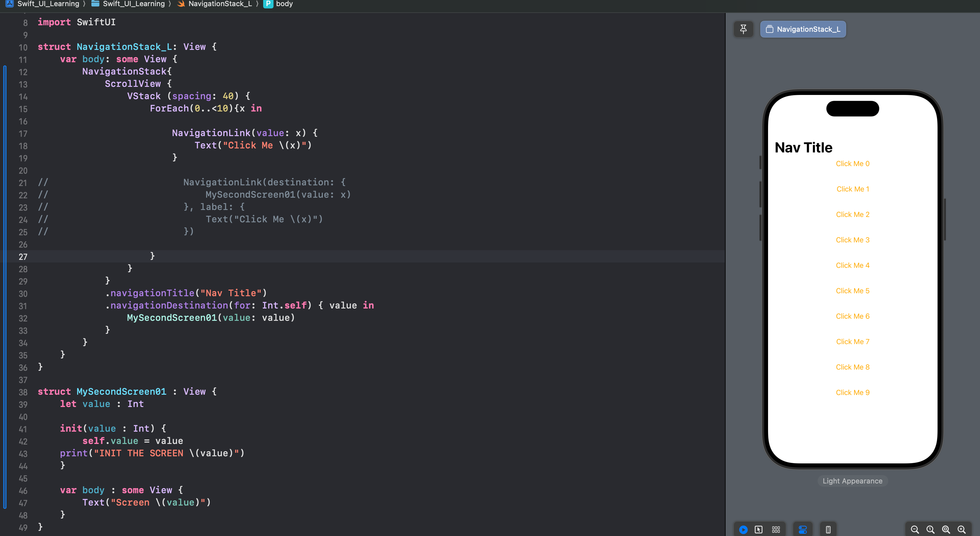Image resolution: width=980 pixels, height=536 pixels.
Task: Click 'spacing: 40' on line 14
Action: coord(203,96)
